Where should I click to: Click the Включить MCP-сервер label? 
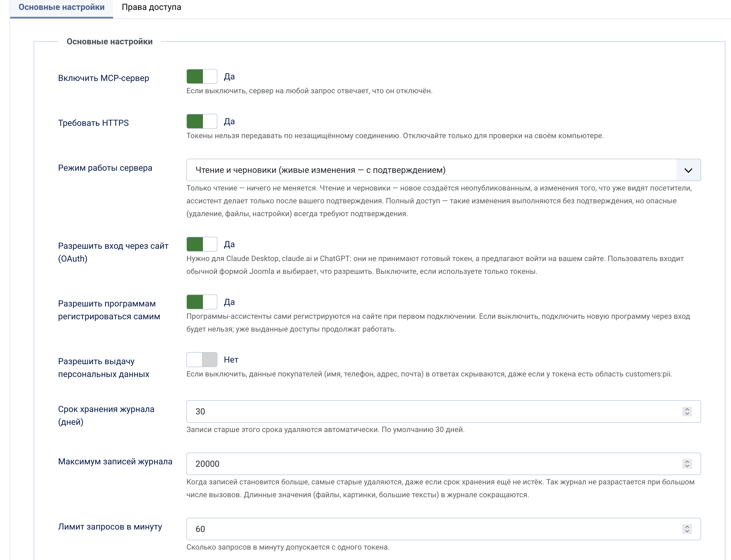104,78
